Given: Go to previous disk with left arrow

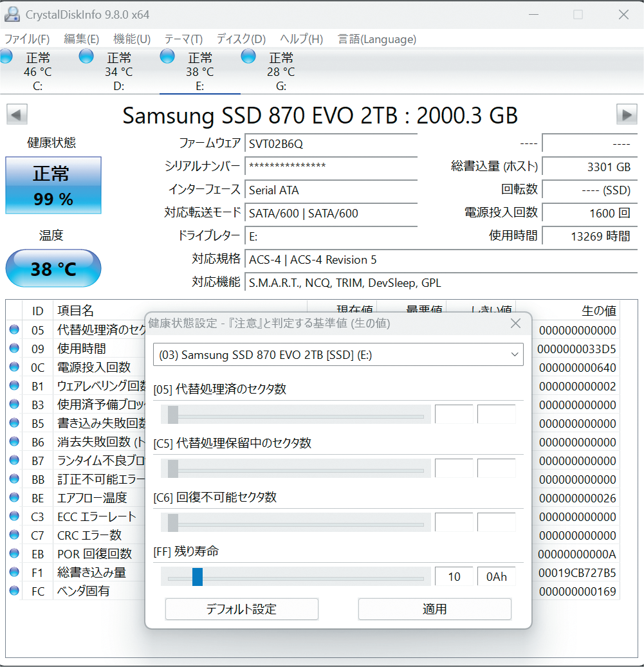Looking at the screenshot, I should 17,114.
